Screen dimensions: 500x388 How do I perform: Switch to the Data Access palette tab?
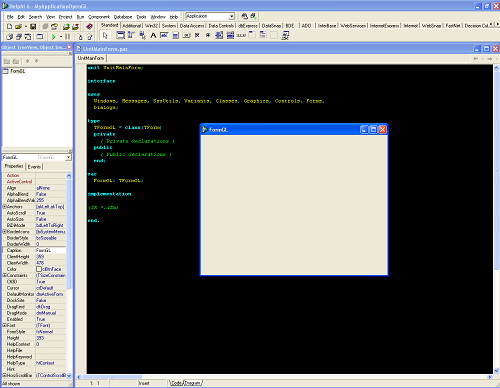(192, 26)
